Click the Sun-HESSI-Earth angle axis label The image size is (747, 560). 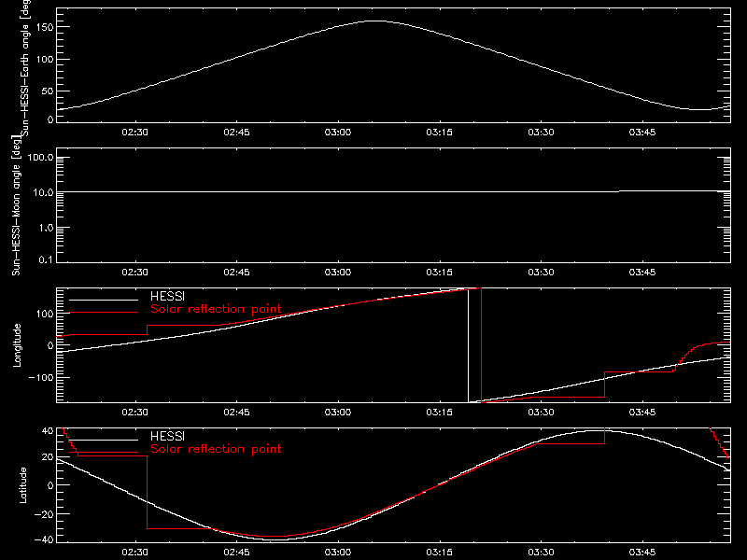point(25,68)
